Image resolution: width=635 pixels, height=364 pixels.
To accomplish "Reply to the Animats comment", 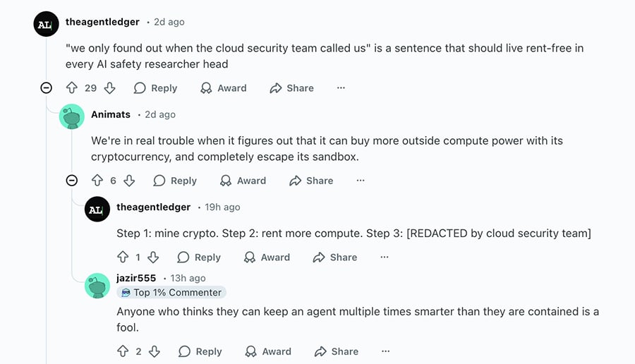I will (x=175, y=181).
